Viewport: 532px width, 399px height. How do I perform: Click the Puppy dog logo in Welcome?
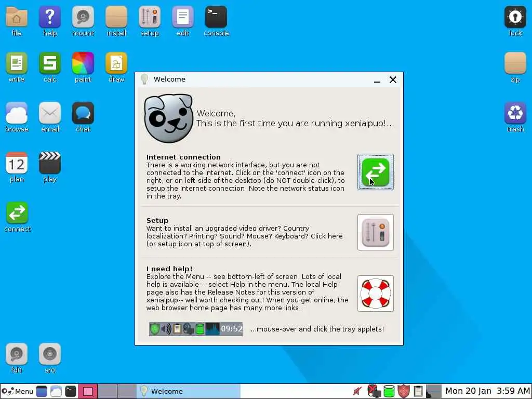click(x=169, y=118)
